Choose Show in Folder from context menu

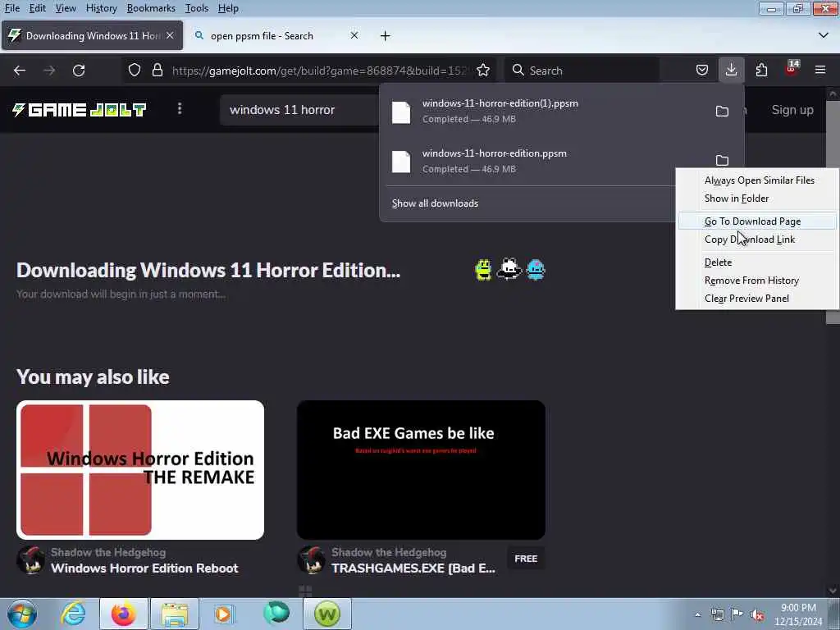pyautogui.click(x=757, y=199)
